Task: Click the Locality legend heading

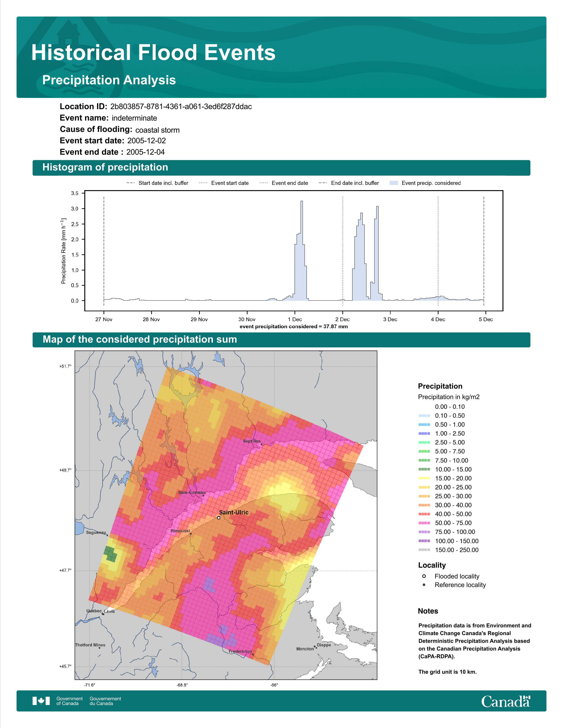Action: coord(432,565)
